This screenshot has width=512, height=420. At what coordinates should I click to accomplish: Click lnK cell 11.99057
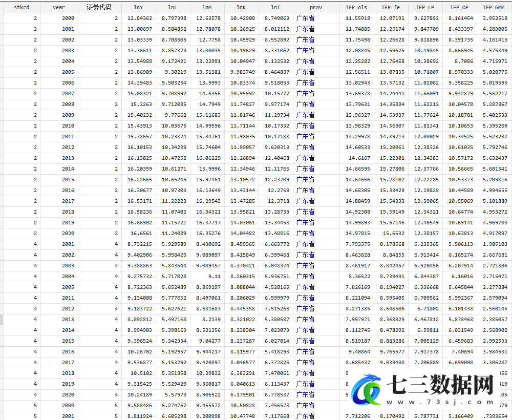(241, 148)
